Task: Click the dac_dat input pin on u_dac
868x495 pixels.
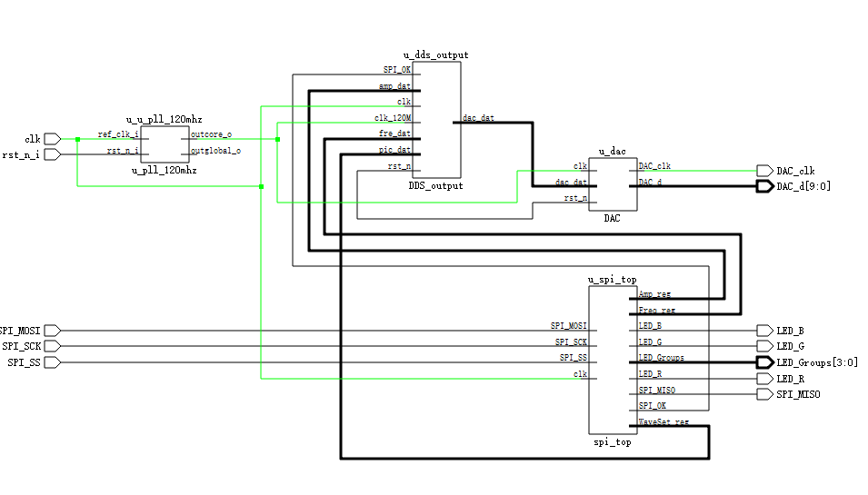Action: pos(571,182)
